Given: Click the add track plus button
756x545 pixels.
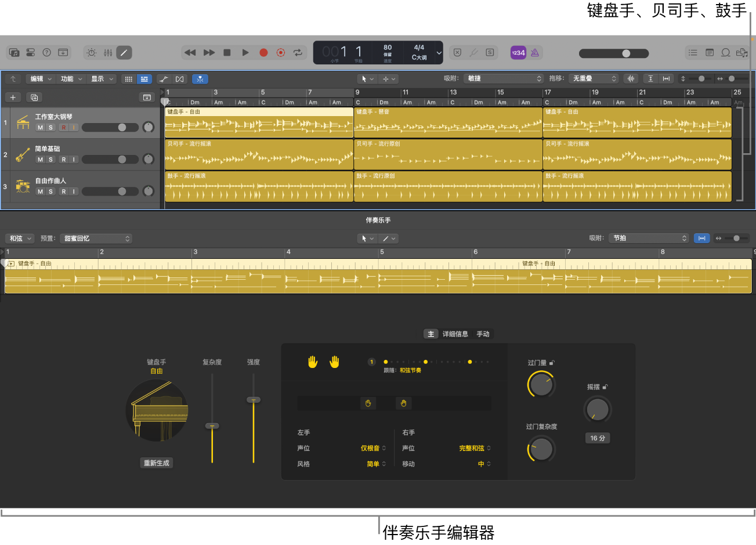Looking at the screenshot, I should tap(13, 98).
